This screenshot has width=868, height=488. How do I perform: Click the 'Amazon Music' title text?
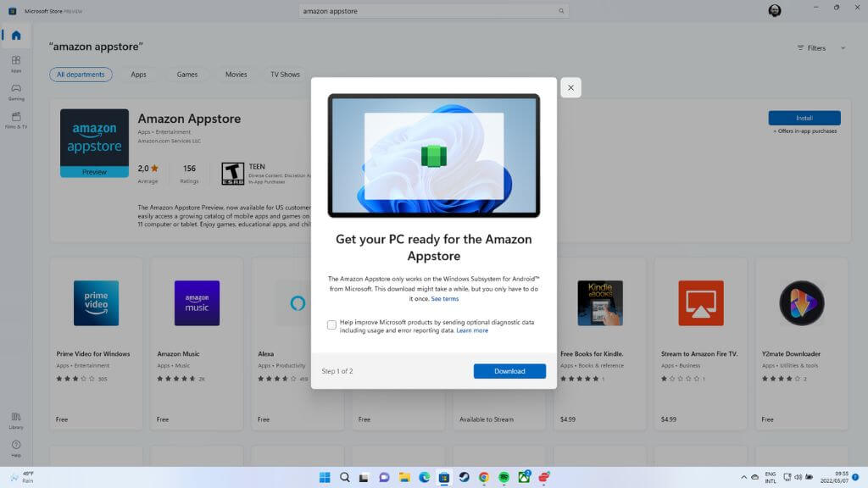coord(178,353)
